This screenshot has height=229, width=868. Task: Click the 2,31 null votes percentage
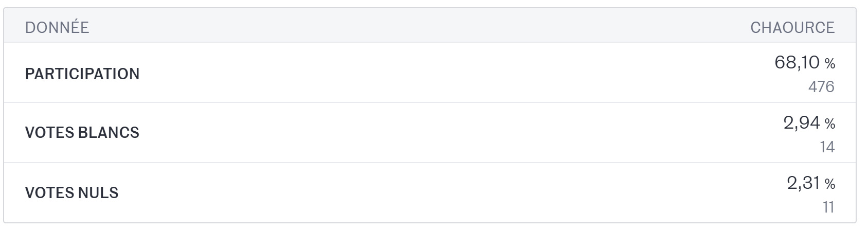(803, 183)
